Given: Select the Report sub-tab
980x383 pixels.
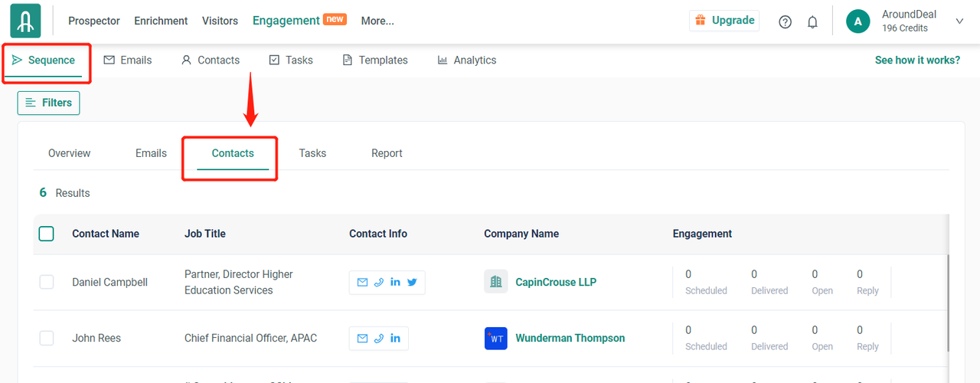Looking at the screenshot, I should pos(387,153).
